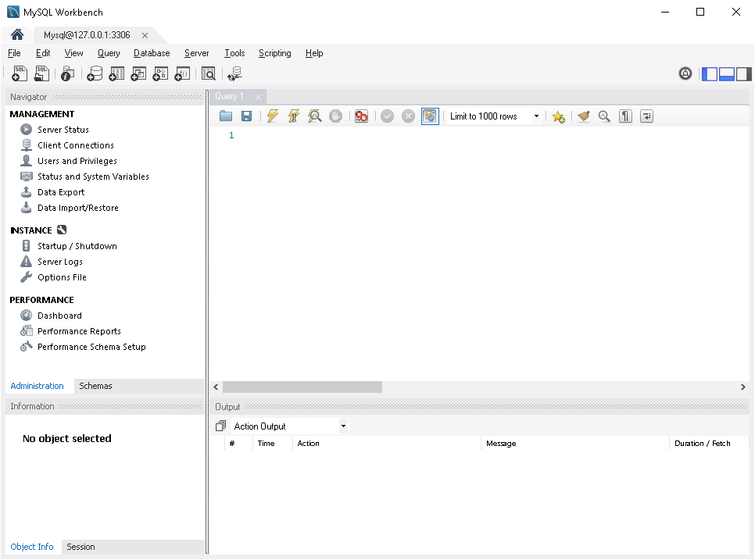Toggle continue-on-error for script execution
The width and height of the screenshot is (755, 560).
tap(362, 116)
